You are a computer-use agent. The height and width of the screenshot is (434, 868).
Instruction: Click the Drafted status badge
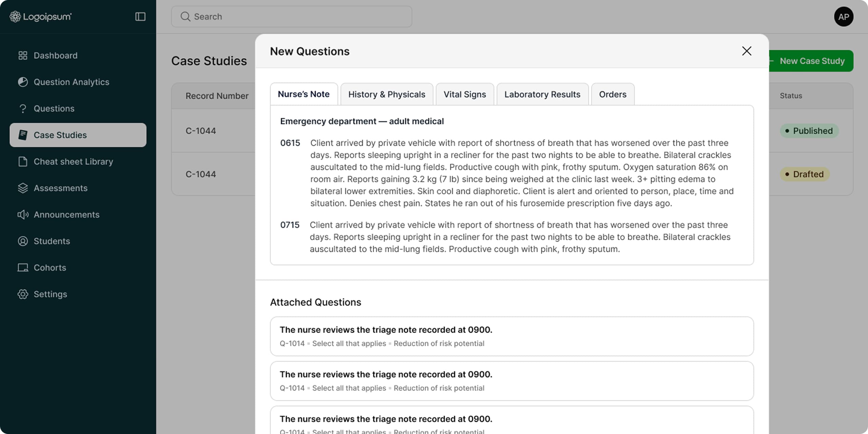[805, 174]
